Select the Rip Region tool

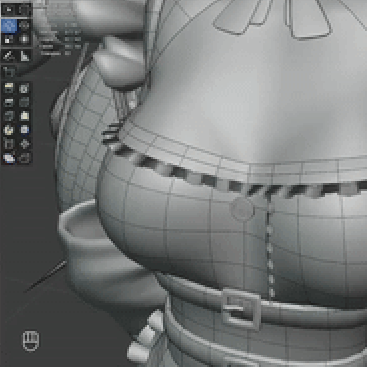(x=24, y=158)
